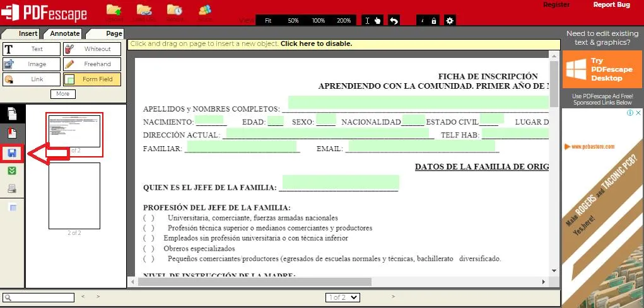Open the bookmarks sidebar icon
The width and height of the screenshot is (644, 308).
tap(13, 132)
